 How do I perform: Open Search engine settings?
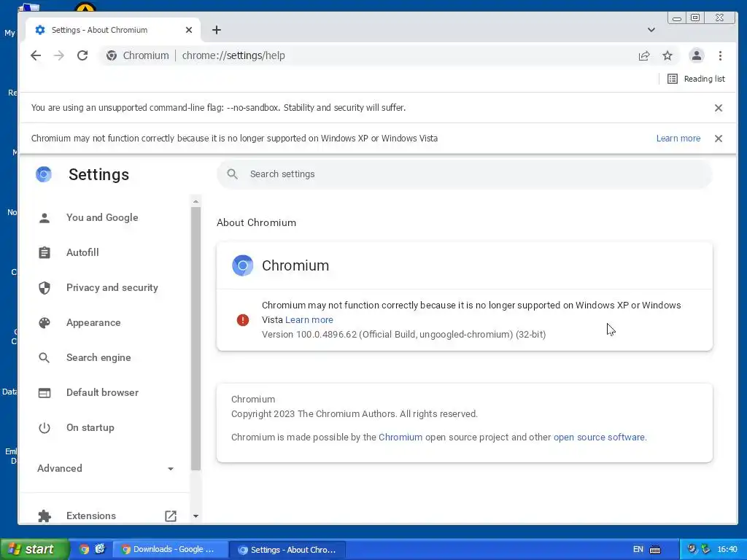click(x=98, y=357)
